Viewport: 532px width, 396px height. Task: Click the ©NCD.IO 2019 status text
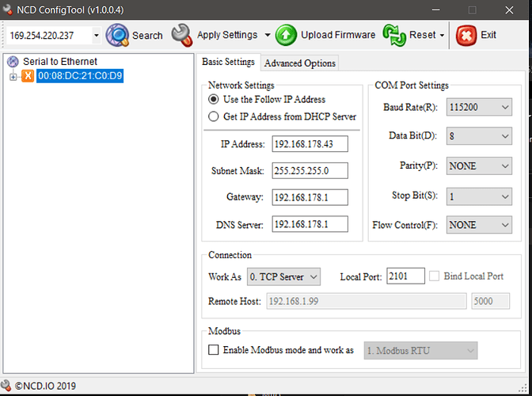click(x=45, y=386)
